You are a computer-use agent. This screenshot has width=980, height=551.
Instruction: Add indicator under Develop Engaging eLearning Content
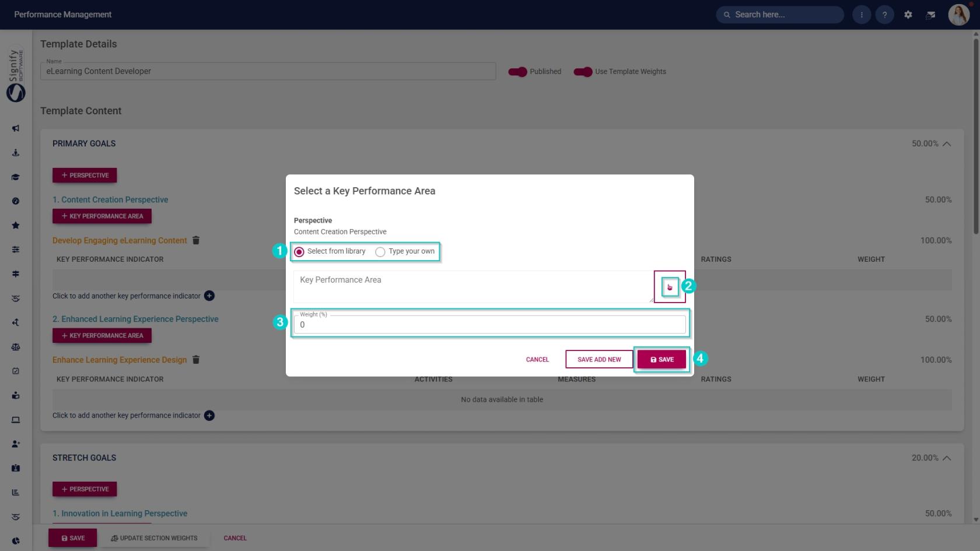209,296
